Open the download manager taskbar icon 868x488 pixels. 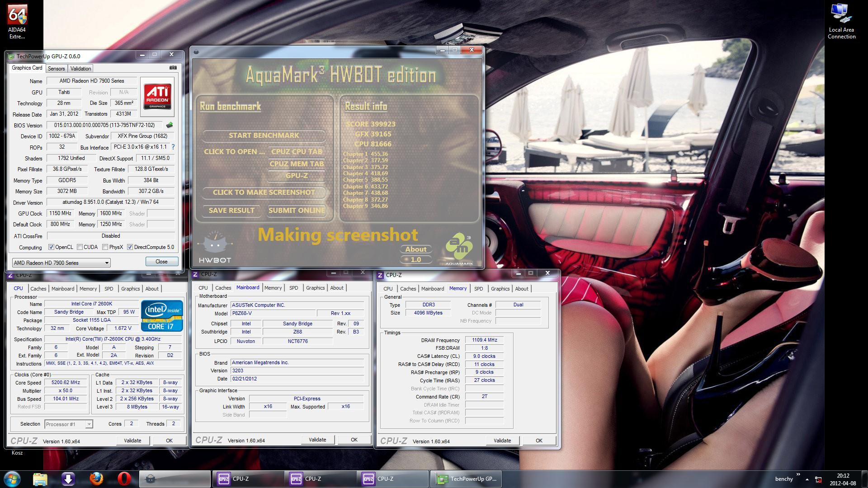click(68, 479)
